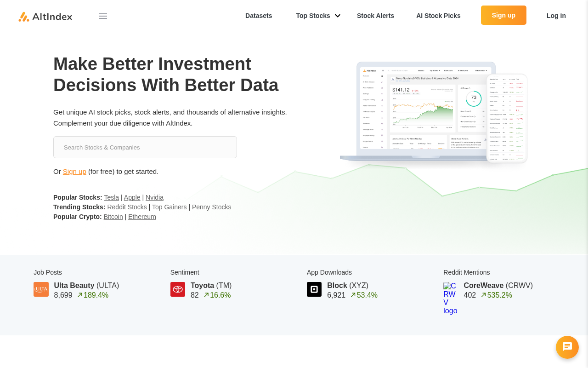
Task: Click the Reddit Stocks trending link
Action: pyautogui.click(x=127, y=207)
